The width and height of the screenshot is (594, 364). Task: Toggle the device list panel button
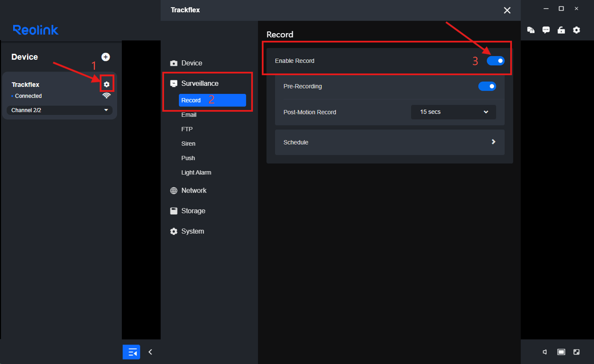point(132,352)
